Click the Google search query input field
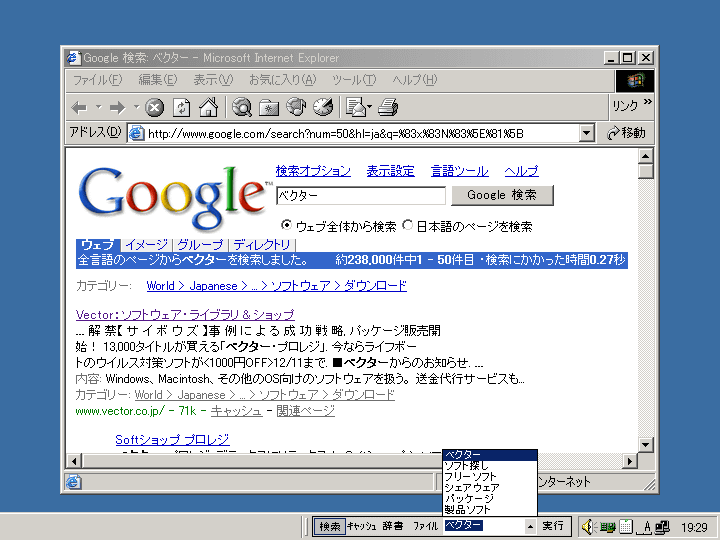 point(361,196)
